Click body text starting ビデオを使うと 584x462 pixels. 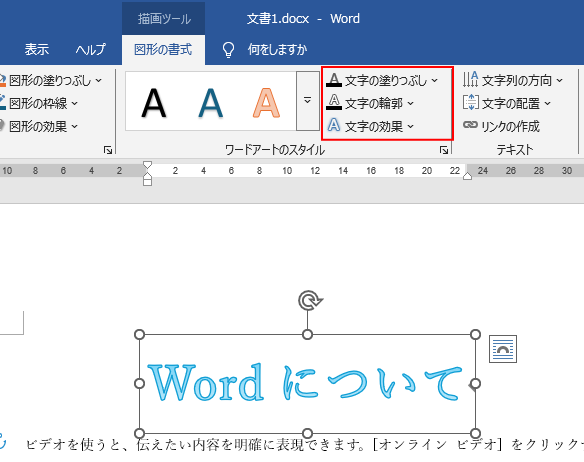coord(304,444)
